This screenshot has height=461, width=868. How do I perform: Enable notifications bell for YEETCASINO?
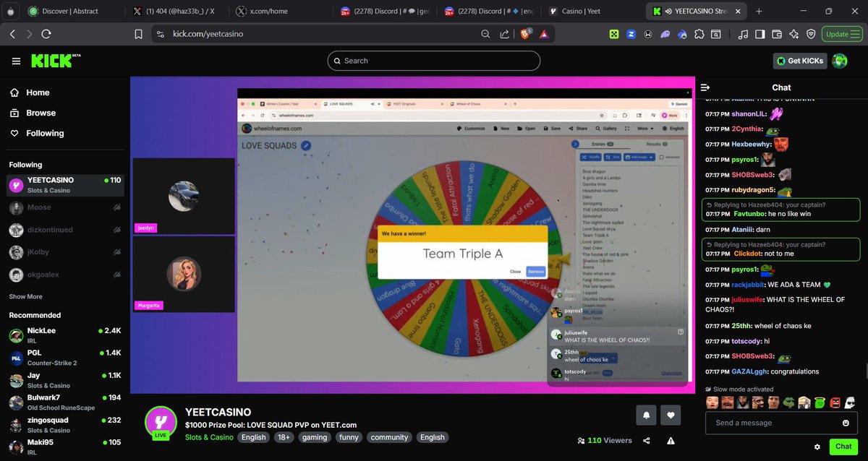pos(646,415)
